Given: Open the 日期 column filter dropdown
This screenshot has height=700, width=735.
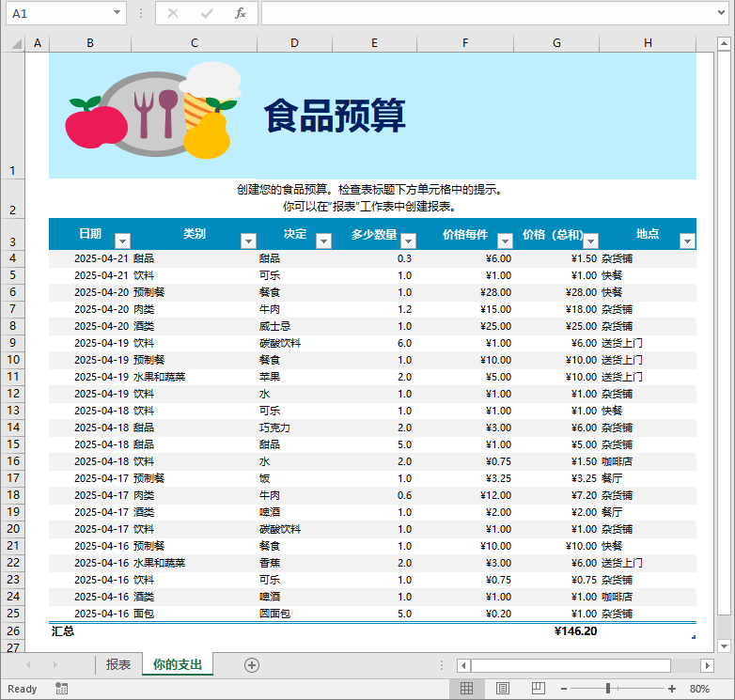Looking at the screenshot, I should coord(122,241).
